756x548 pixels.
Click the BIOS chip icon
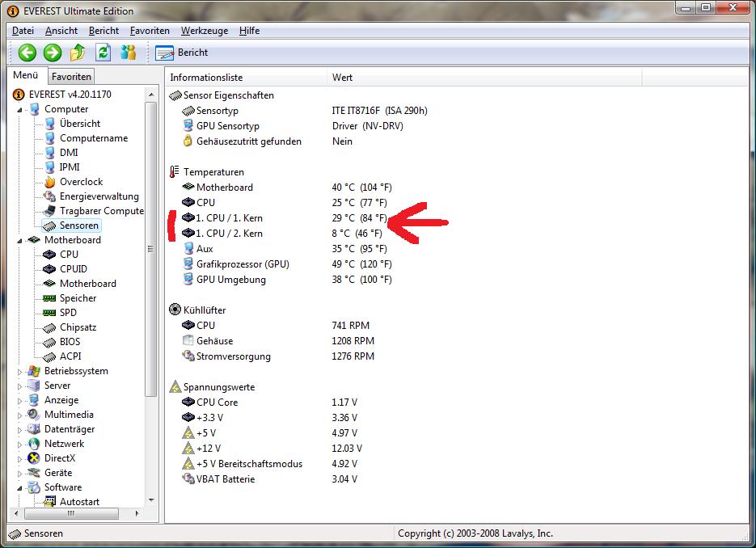coord(49,342)
